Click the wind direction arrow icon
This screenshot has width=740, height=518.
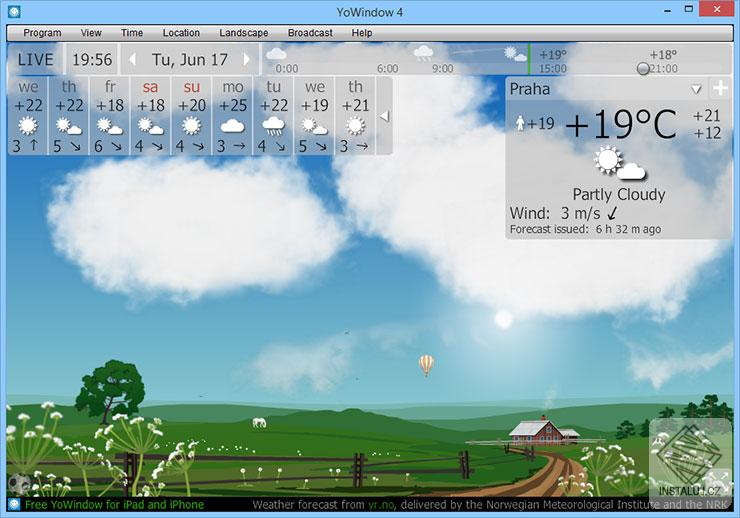[x=612, y=214]
